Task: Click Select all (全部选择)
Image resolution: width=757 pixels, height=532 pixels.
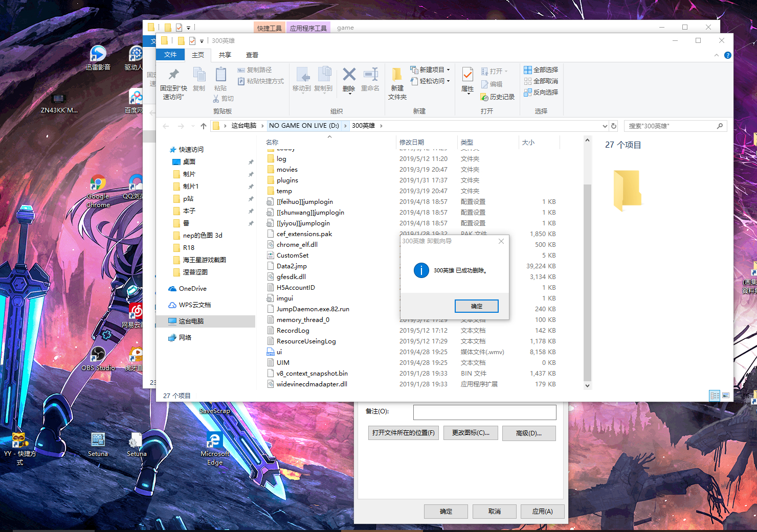Action: click(541, 70)
